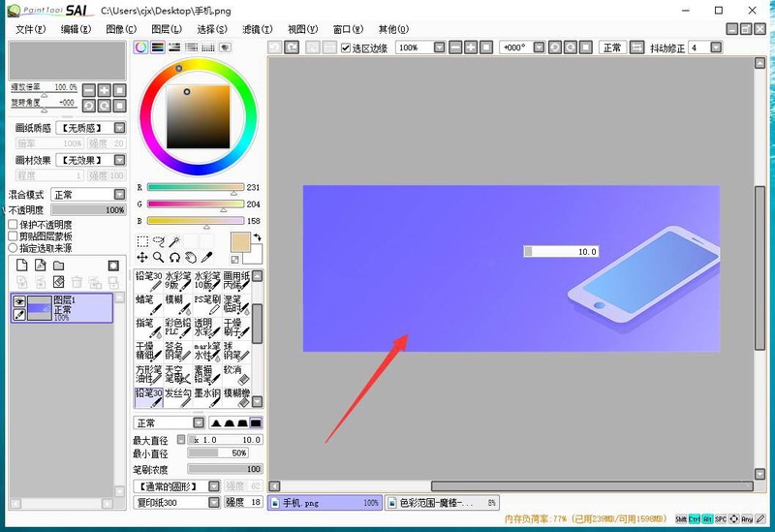Select the move layer tool
The height and width of the screenshot is (532, 775).
(142, 258)
